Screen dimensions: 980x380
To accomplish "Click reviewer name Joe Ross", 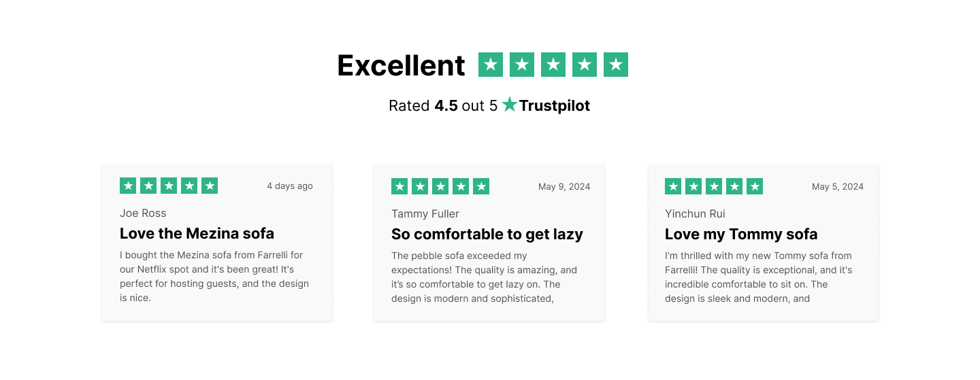I will 143,213.
